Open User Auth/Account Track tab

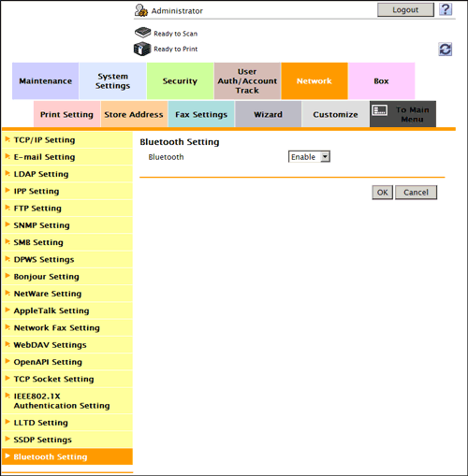pyautogui.click(x=247, y=81)
